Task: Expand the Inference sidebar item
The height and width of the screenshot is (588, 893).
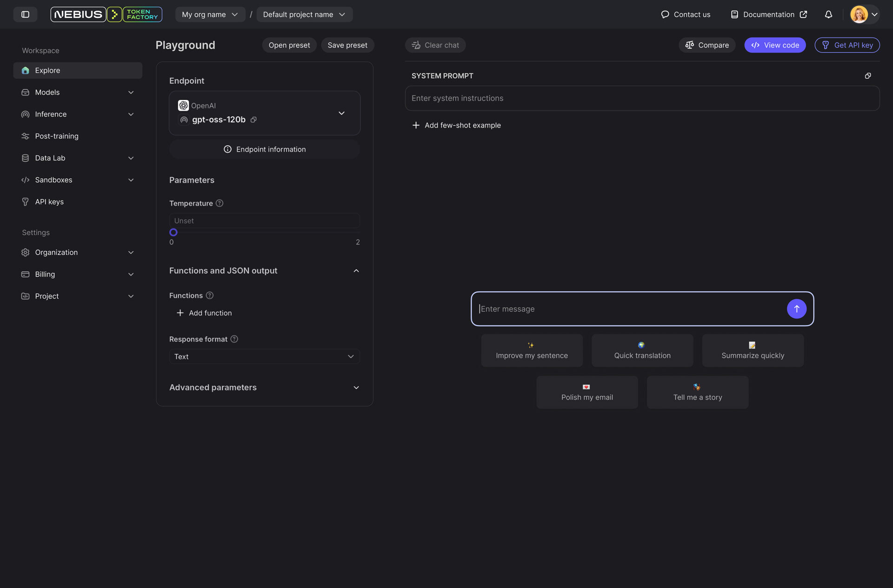Action: [78, 114]
